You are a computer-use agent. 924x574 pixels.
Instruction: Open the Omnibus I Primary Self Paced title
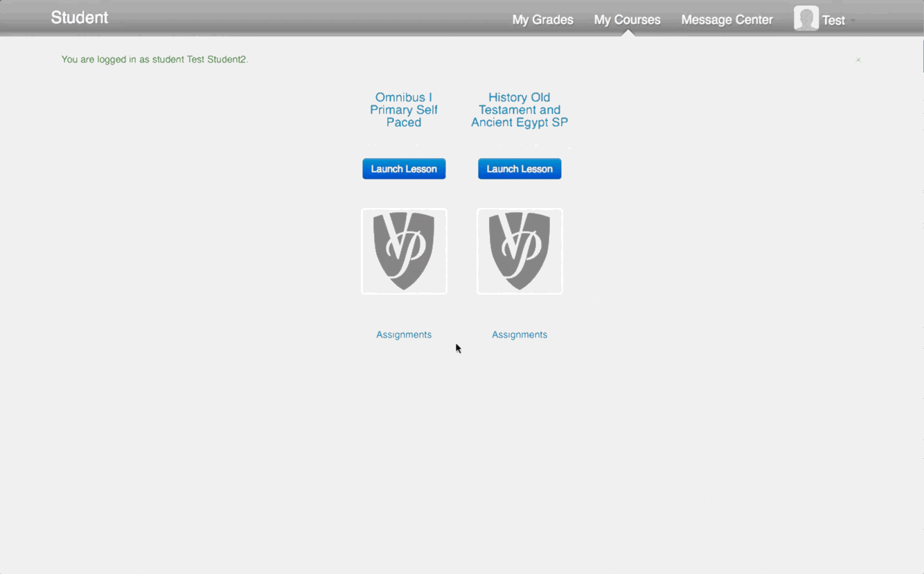tap(404, 110)
